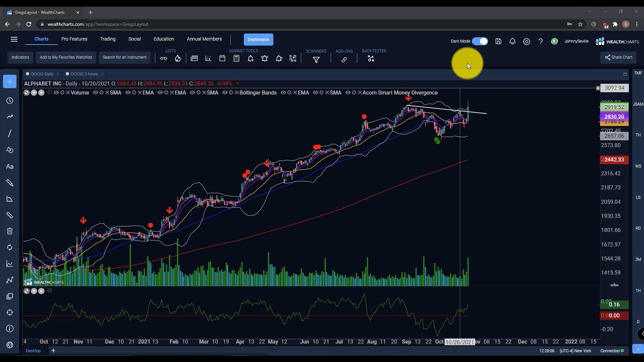Open the hot list flame icon

(x=178, y=59)
